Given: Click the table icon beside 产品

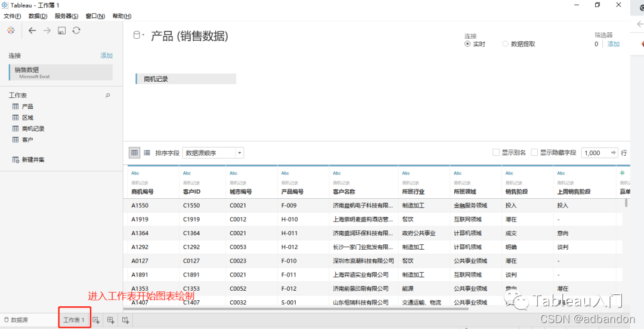Looking at the screenshot, I should coord(16,106).
